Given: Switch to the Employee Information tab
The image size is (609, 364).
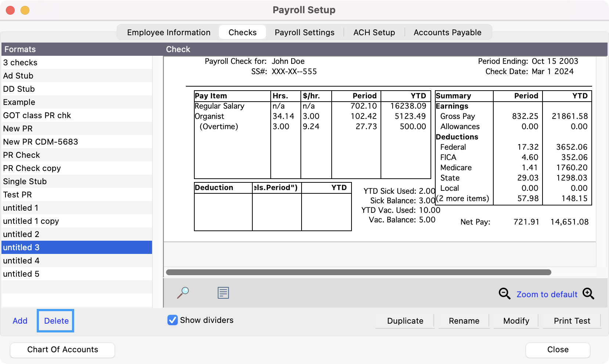Looking at the screenshot, I should pyautogui.click(x=169, y=32).
